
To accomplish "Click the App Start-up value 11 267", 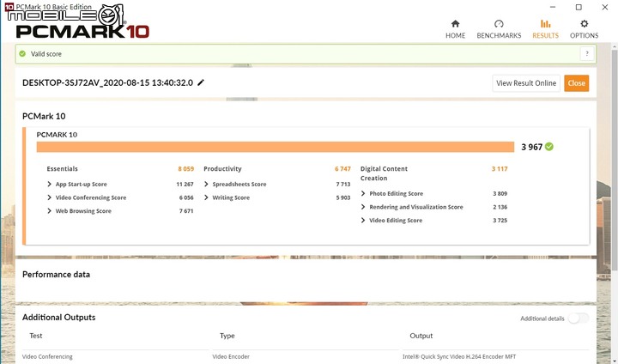I will (185, 185).
